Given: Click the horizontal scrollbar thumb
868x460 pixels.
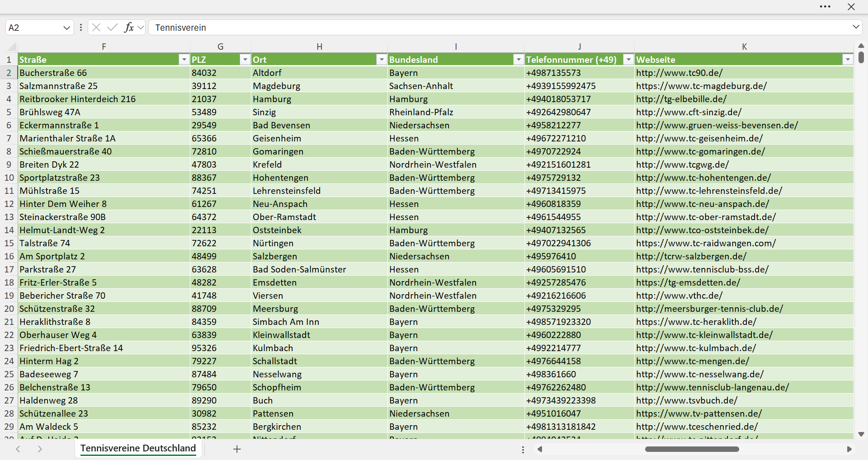Looking at the screenshot, I should click(692, 449).
